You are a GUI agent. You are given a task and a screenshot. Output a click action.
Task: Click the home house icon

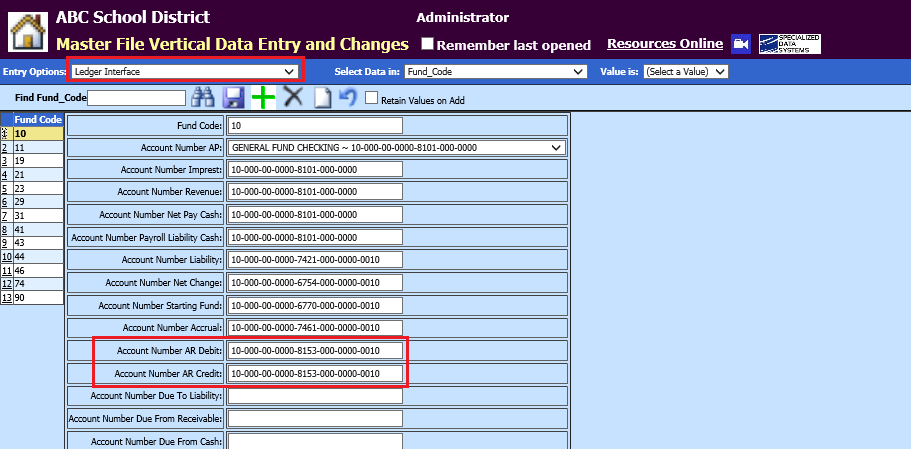tap(27, 30)
